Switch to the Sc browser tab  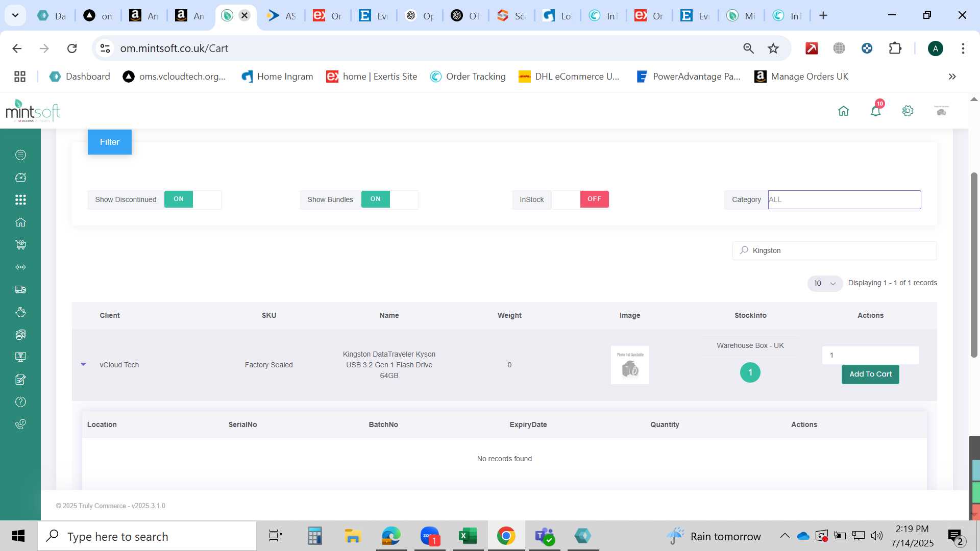coord(511,16)
